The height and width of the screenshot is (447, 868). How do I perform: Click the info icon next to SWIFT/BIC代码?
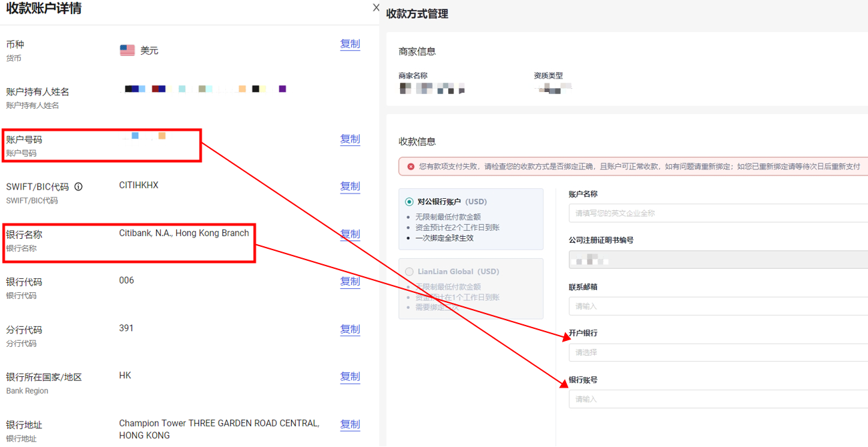[79, 186]
